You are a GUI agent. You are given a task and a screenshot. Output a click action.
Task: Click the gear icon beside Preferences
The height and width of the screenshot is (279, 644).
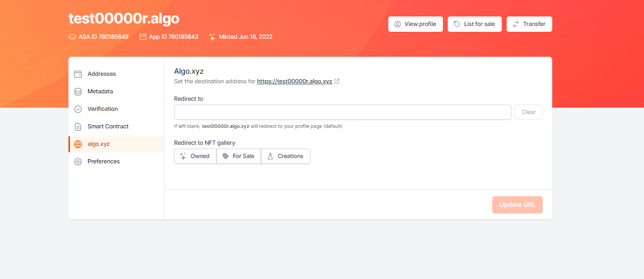point(78,162)
